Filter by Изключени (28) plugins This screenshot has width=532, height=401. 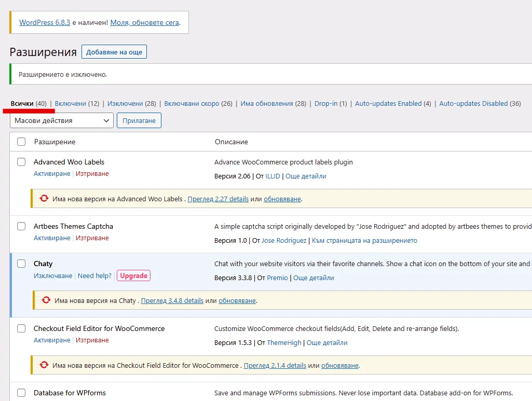132,103
